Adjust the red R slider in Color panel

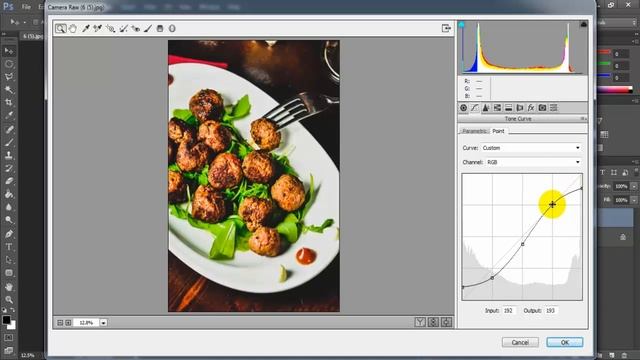(x=604, y=52)
